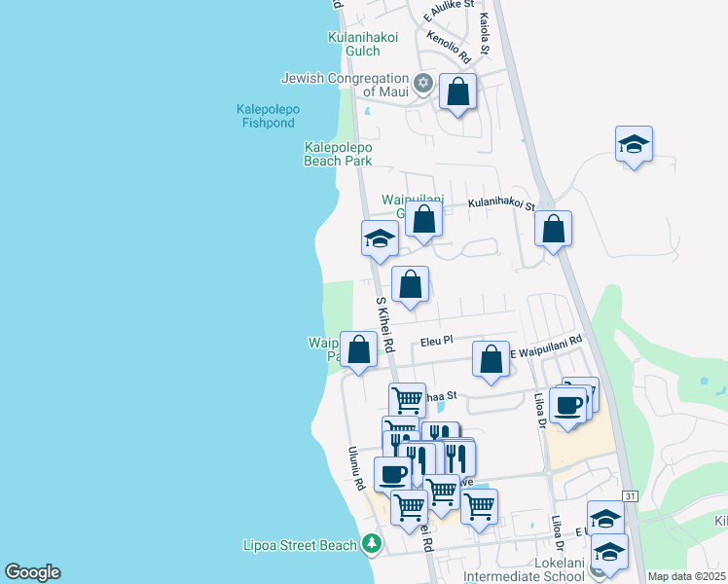728x584 pixels.
Task: Select the Kulanihakoi Gulch label
Action: tap(363, 44)
